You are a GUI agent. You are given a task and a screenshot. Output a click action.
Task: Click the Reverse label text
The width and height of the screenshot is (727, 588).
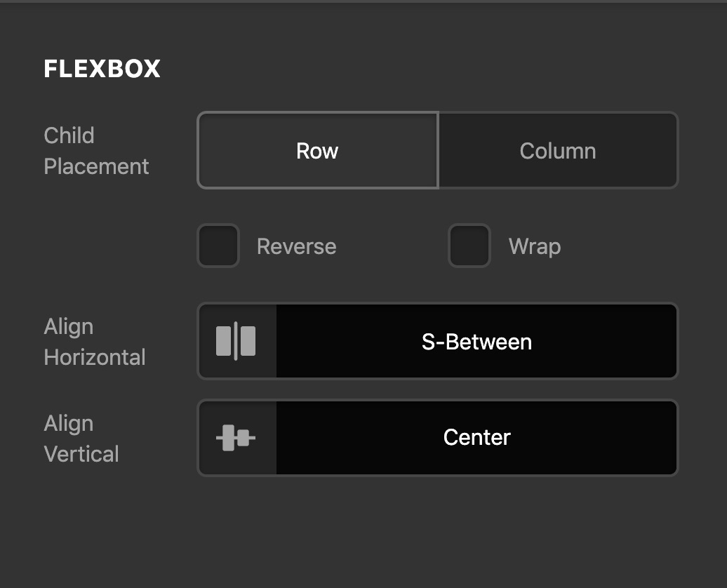click(x=297, y=246)
